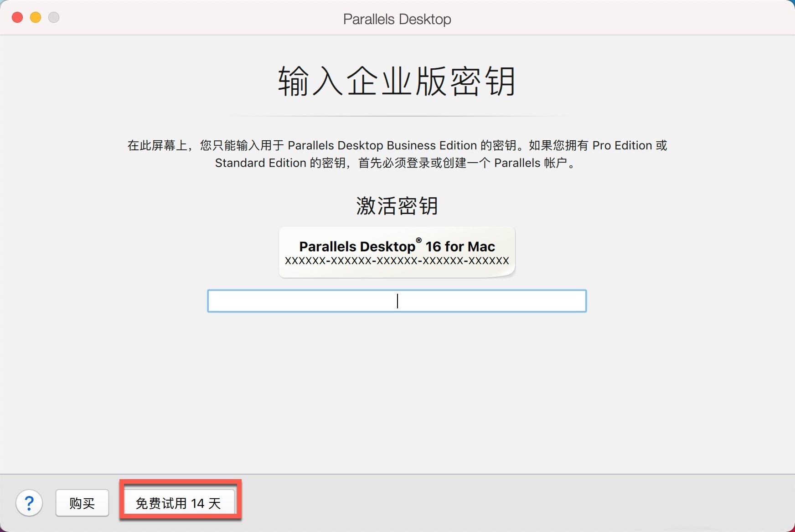Click the highlighted free trial button

click(180, 503)
